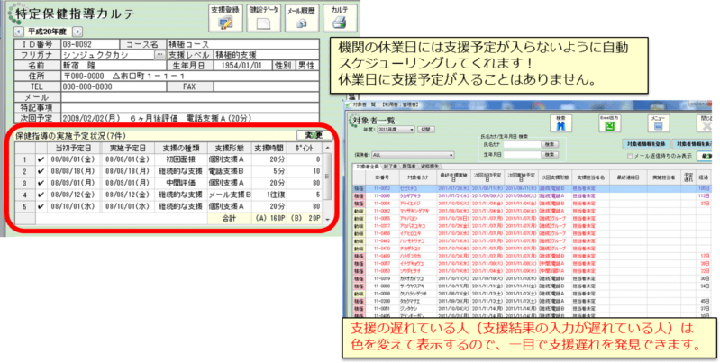Click the schedule table scrollbar thumb
The width and height of the screenshot is (720, 363).
(x=327, y=176)
